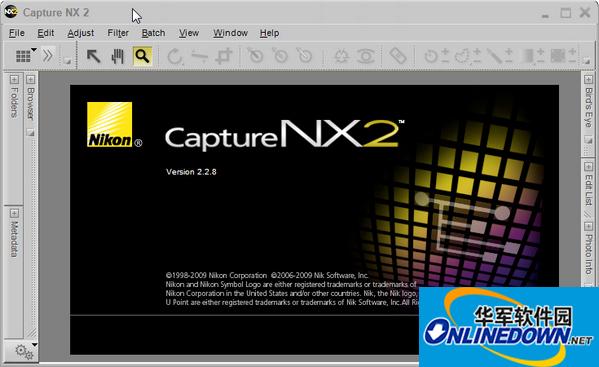Click the Photo Info tab label
This screenshot has height=367, width=599.
589,254
